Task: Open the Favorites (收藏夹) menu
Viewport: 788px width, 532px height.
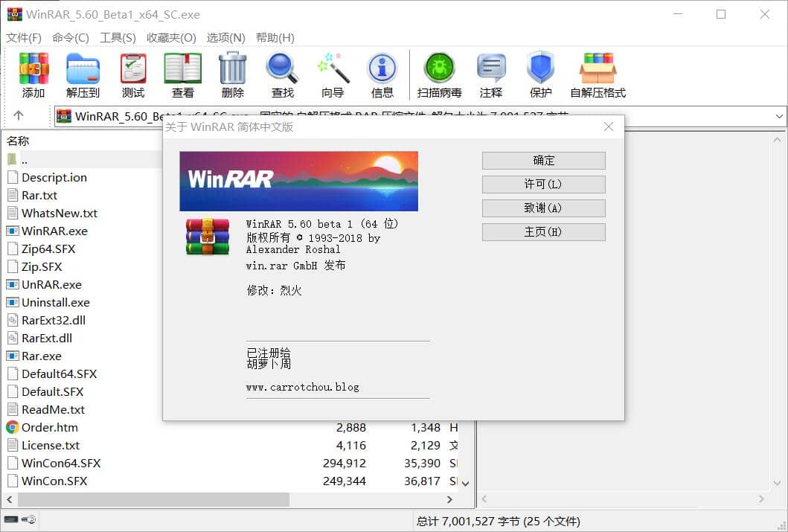Action: coord(171,38)
